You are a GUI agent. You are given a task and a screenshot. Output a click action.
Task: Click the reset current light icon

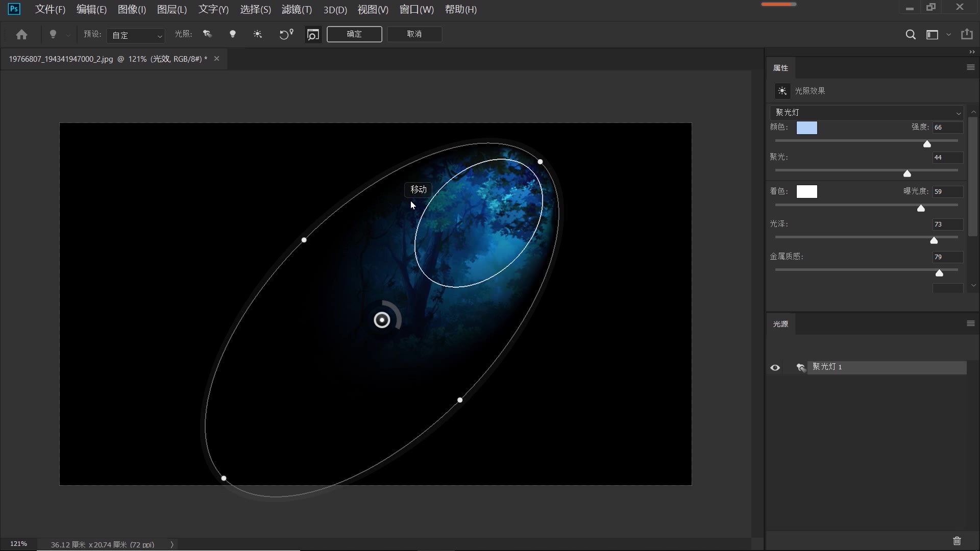point(286,34)
